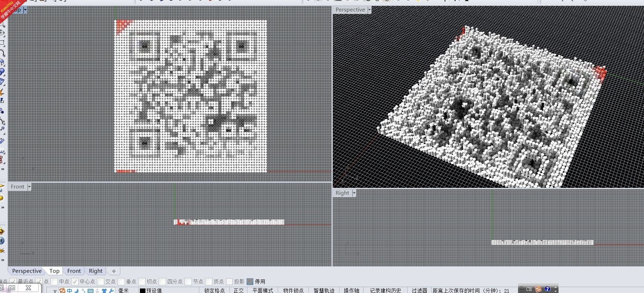The height and width of the screenshot is (293, 644).
Task: Toggle 操作轴 gumball in status bar
Action: pos(352,291)
